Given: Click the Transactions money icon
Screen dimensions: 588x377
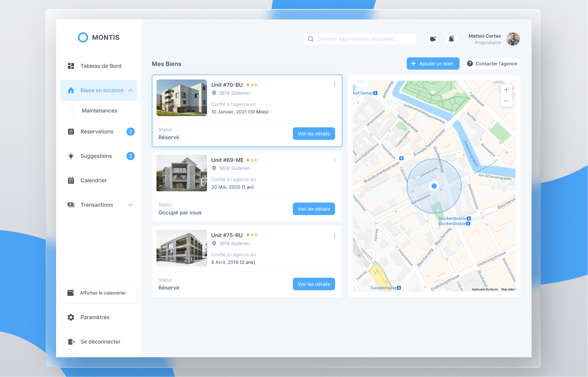Looking at the screenshot, I should click(71, 205).
